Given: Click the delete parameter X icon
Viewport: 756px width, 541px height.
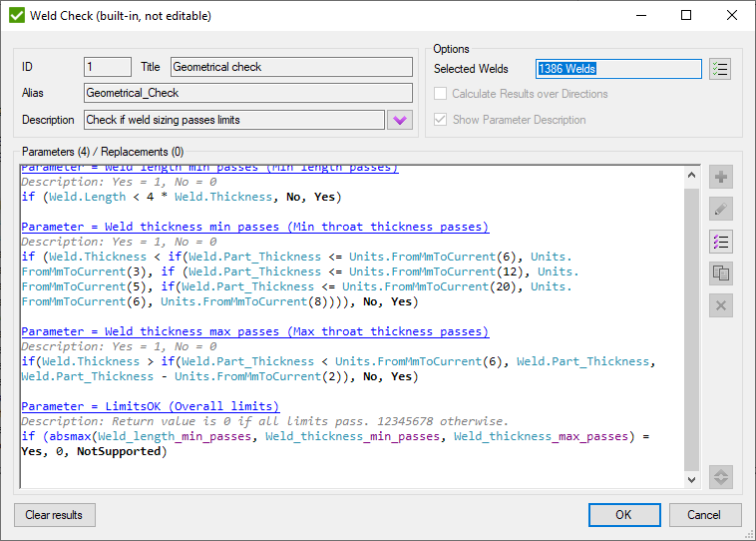Looking at the screenshot, I should click(720, 305).
